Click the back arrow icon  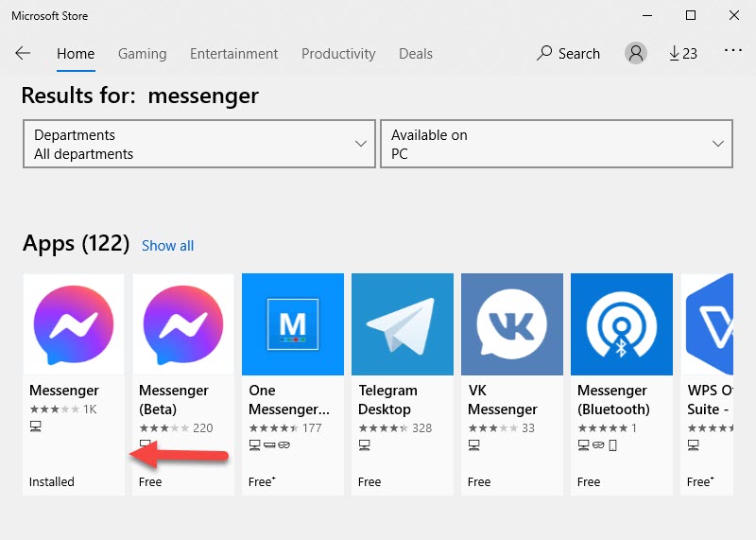[23, 54]
